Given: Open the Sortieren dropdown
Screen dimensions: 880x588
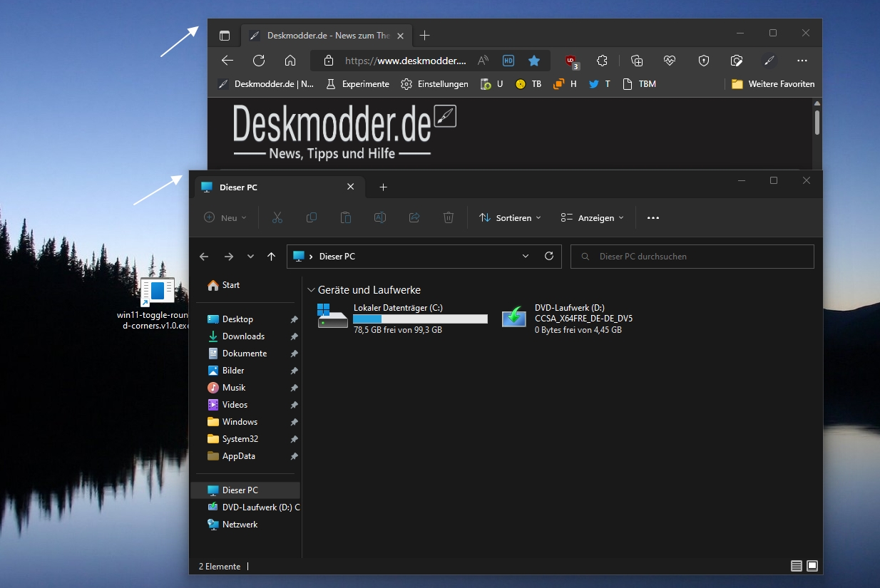Looking at the screenshot, I should click(510, 217).
